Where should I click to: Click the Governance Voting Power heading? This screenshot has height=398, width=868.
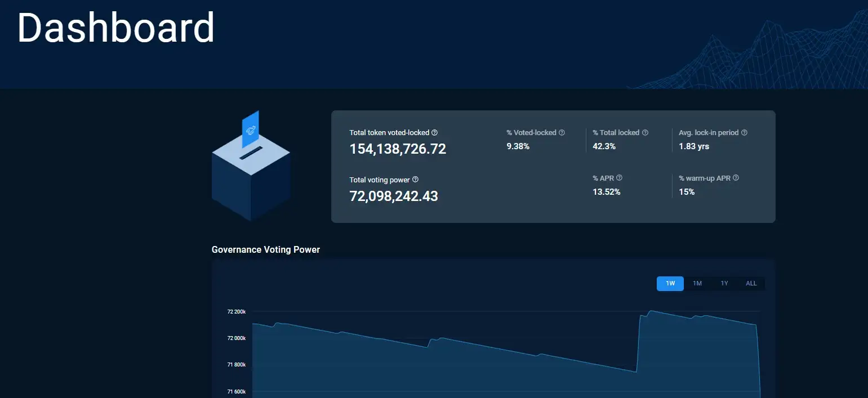click(266, 249)
